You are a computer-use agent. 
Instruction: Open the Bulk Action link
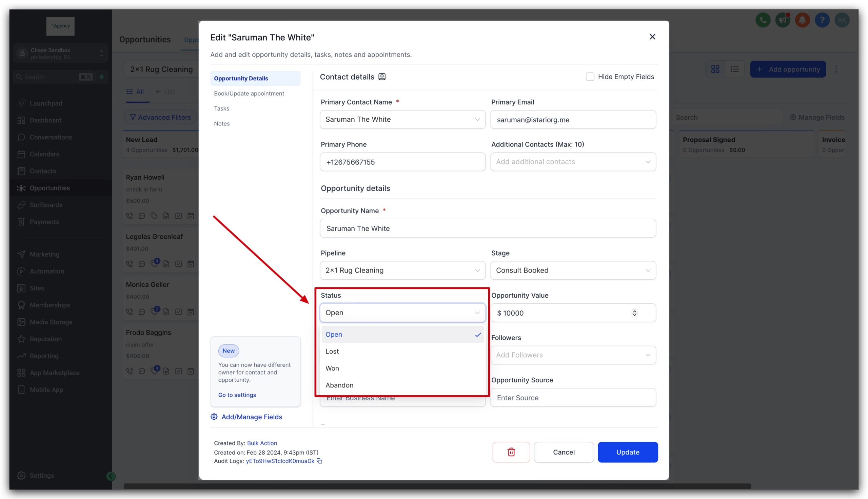point(262,443)
